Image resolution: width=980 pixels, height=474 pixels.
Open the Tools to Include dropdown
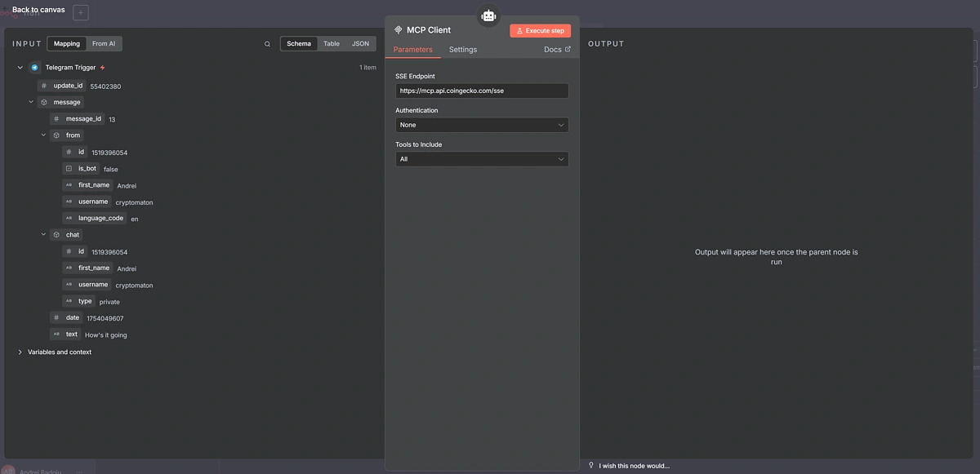[x=482, y=159]
